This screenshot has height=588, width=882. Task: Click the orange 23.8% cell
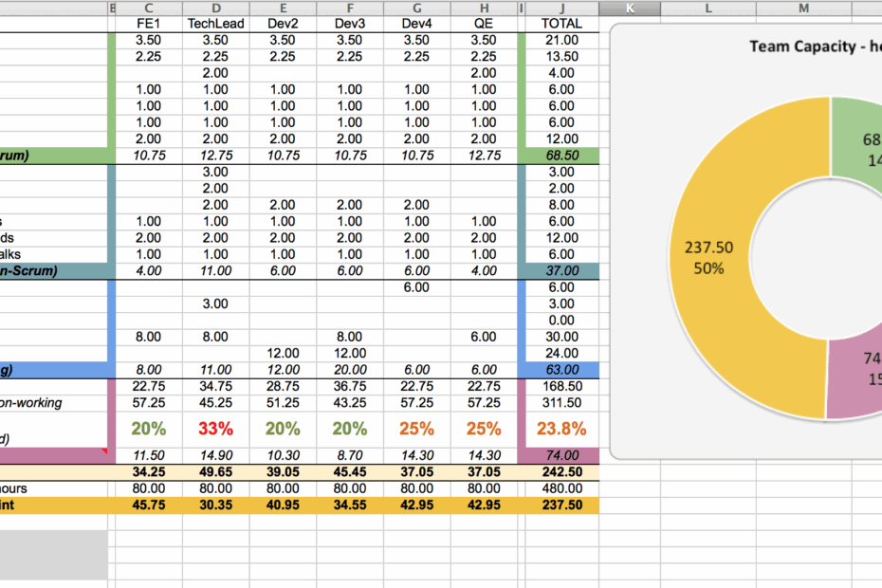pyautogui.click(x=562, y=429)
